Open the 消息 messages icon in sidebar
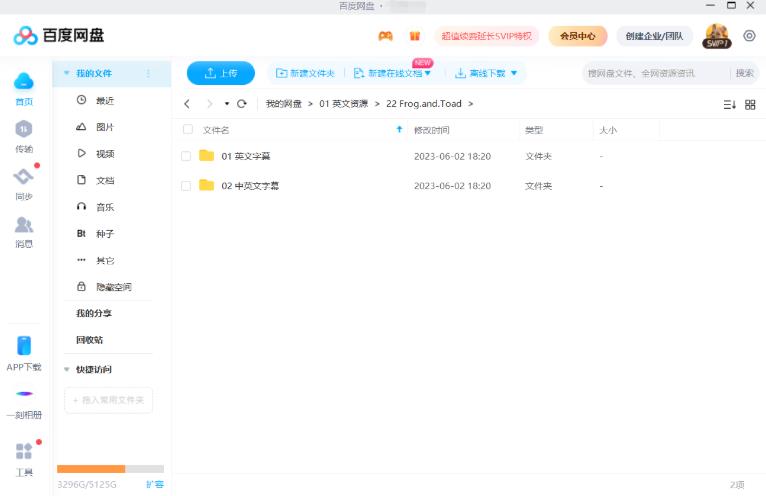This screenshot has width=766, height=496. pos(23,224)
